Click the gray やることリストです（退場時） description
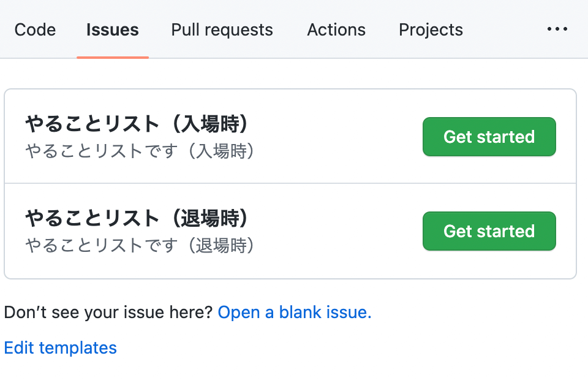 pyautogui.click(x=140, y=245)
